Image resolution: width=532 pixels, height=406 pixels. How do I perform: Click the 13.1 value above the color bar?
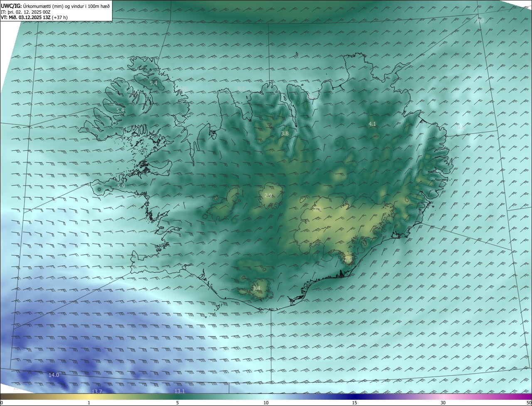point(180,391)
